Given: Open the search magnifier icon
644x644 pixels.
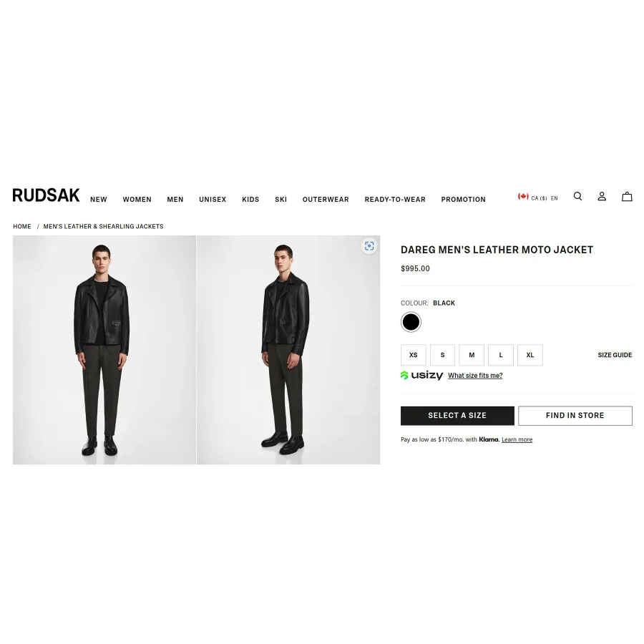Looking at the screenshot, I should tap(577, 196).
